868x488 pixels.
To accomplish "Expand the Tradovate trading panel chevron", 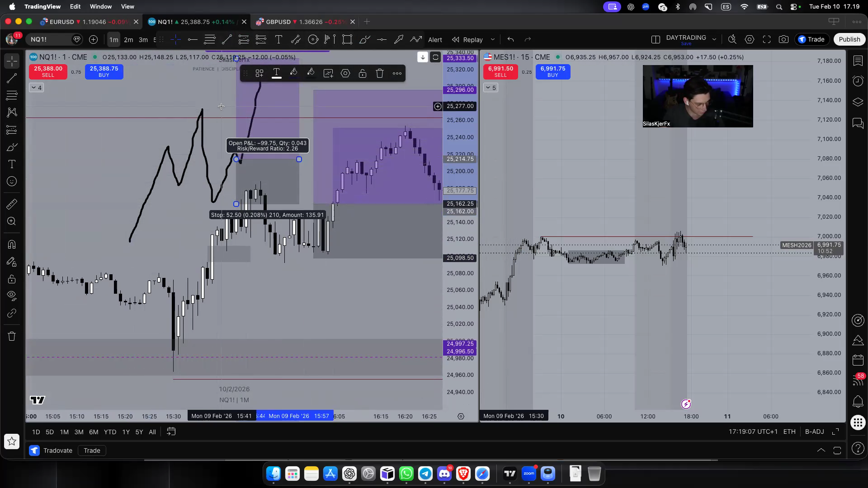I will coord(821,450).
